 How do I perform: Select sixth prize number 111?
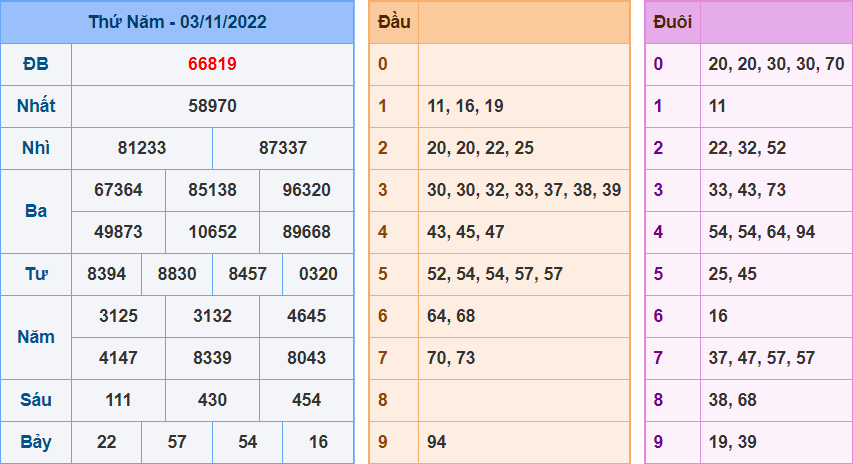(x=118, y=400)
